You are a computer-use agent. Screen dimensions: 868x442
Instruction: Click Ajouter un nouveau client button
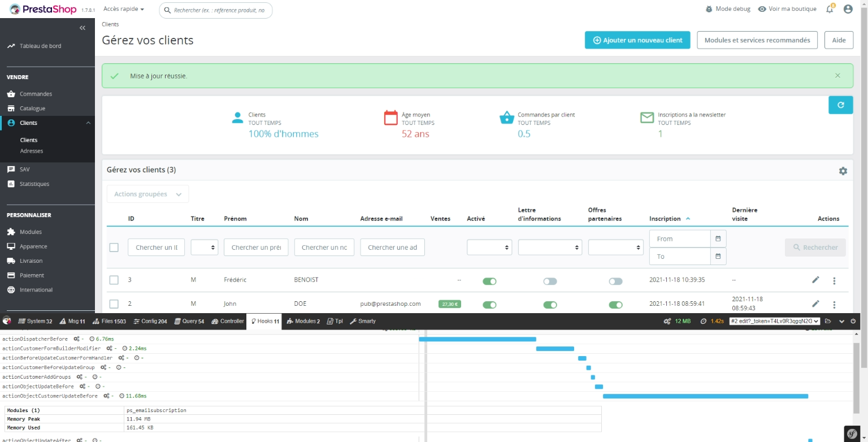(x=637, y=40)
